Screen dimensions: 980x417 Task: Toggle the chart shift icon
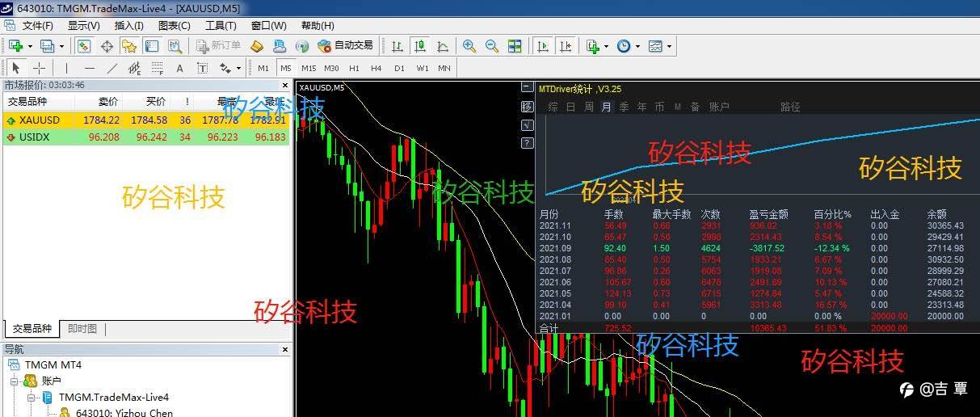click(566, 46)
